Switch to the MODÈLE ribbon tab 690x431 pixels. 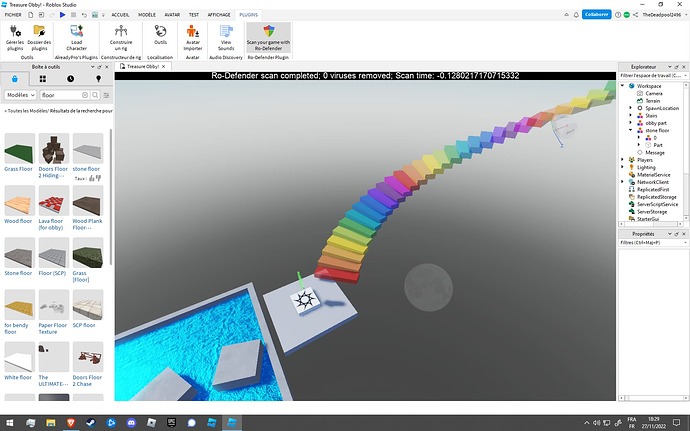coord(147,15)
